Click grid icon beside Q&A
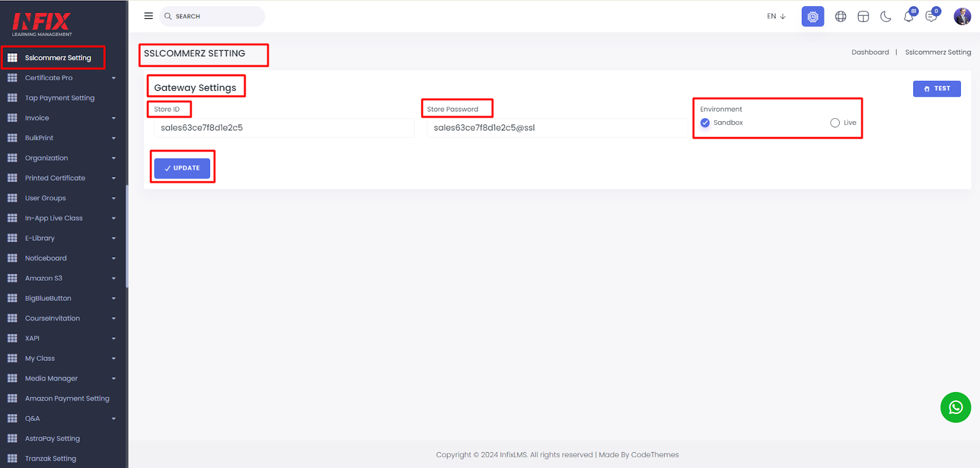 (x=12, y=418)
